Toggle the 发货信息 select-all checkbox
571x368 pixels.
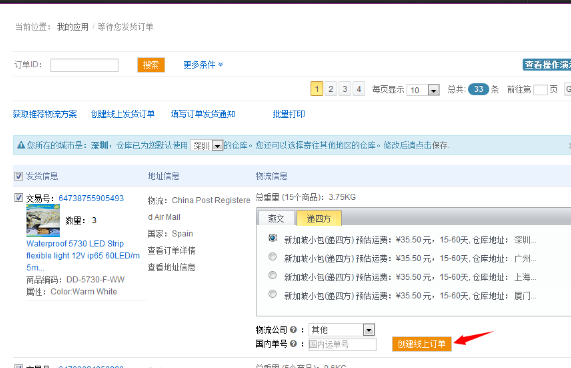(x=18, y=176)
